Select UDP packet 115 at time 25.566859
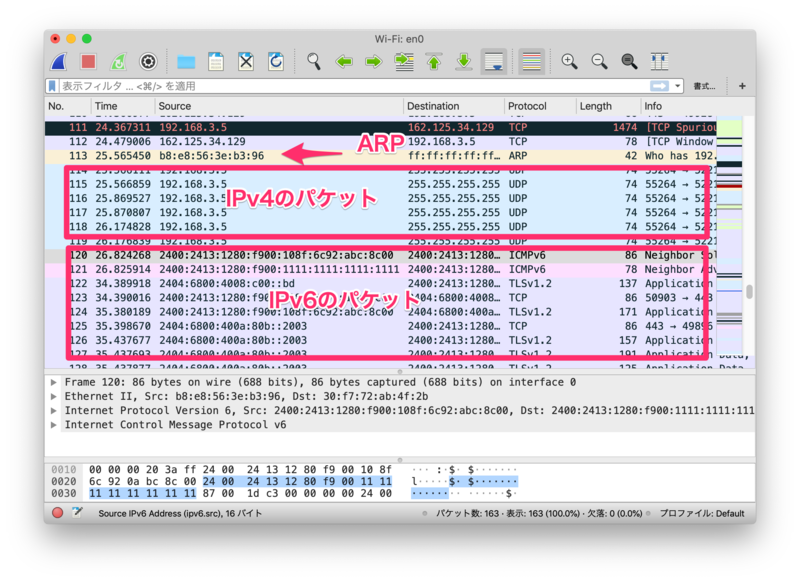 click(381, 184)
